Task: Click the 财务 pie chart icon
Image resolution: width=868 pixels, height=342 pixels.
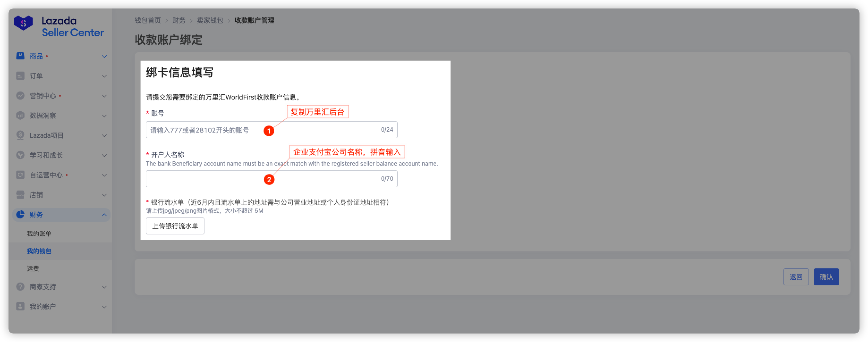Action: point(20,214)
